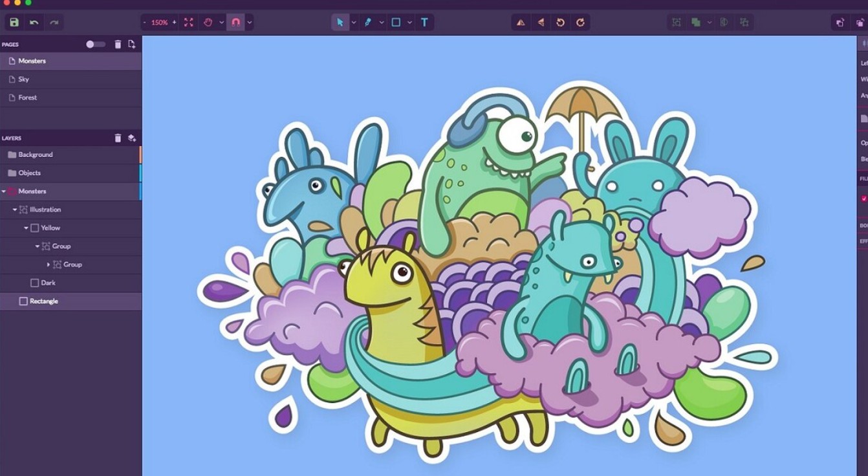Delete the layer with the Layers trash icon

tap(118, 138)
